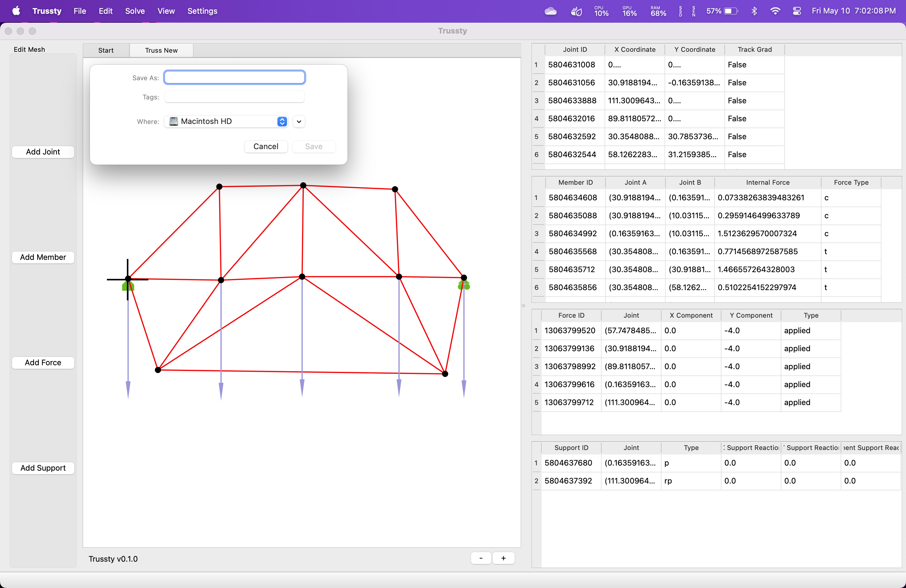
Task: Click the Tags input field
Action: 235,97
